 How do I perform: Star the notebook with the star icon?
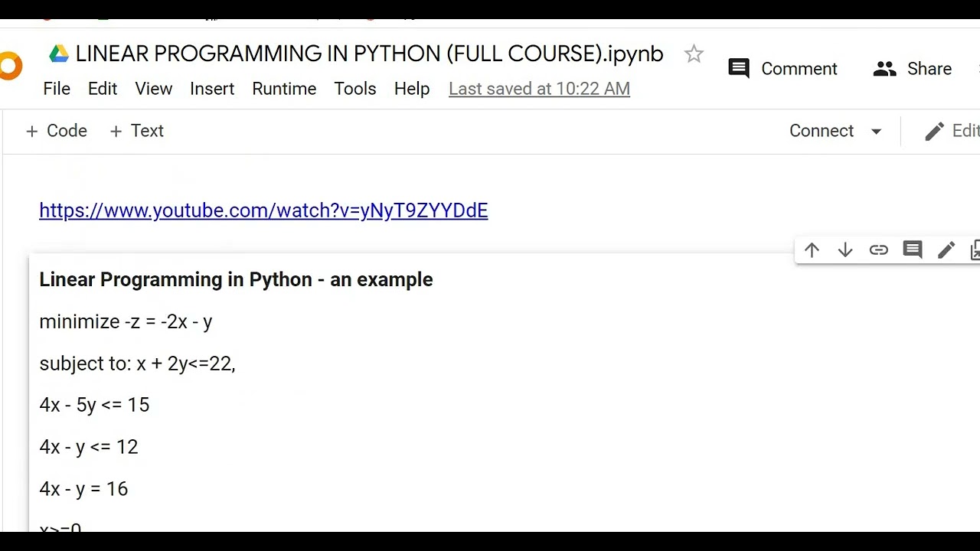pos(694,54)
